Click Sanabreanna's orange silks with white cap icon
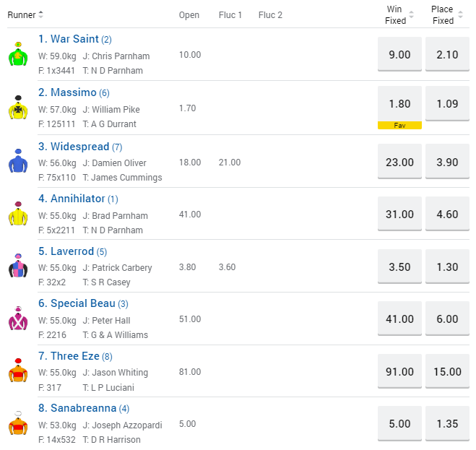 click(x=18, y=424)
